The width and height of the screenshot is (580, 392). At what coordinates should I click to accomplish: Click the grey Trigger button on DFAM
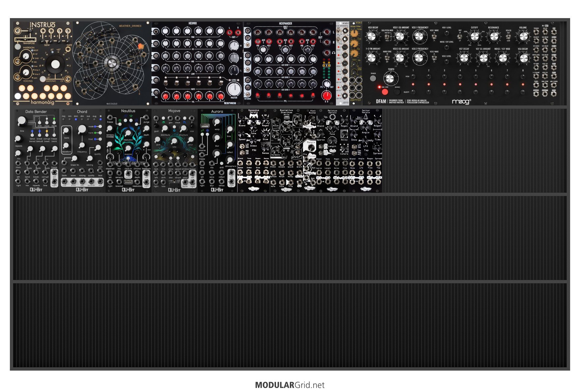pyautogui.click(x=373, y=78)
